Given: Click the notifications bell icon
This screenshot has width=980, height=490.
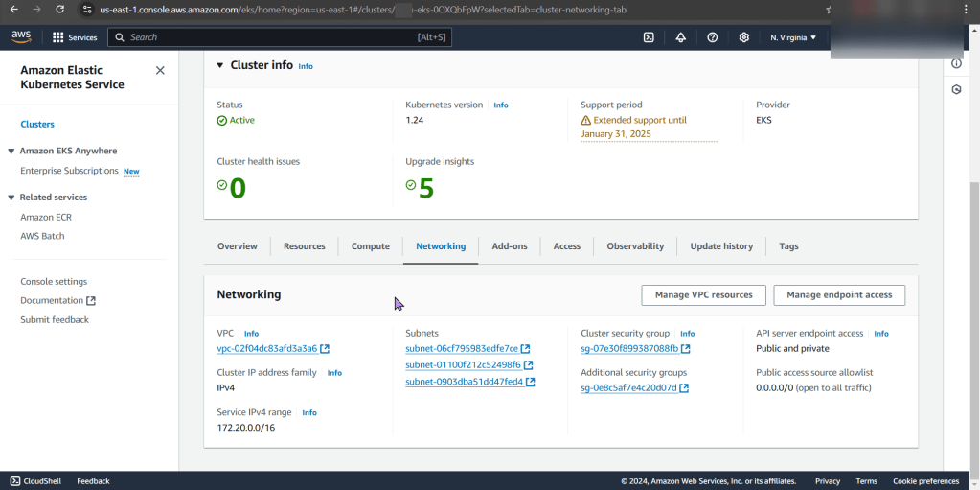Looking at the screenshot, I should click(x=680, y=37).
